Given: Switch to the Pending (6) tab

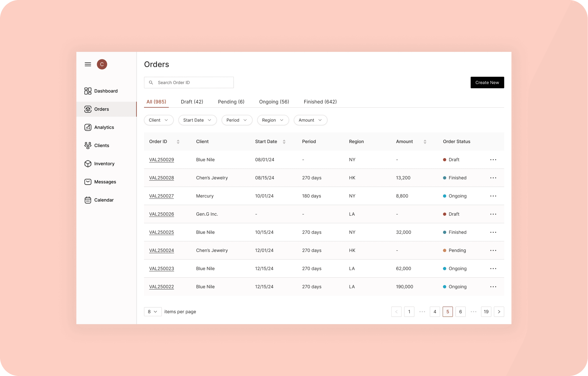Looking at the screenshot, I should [x=231, y=102].
